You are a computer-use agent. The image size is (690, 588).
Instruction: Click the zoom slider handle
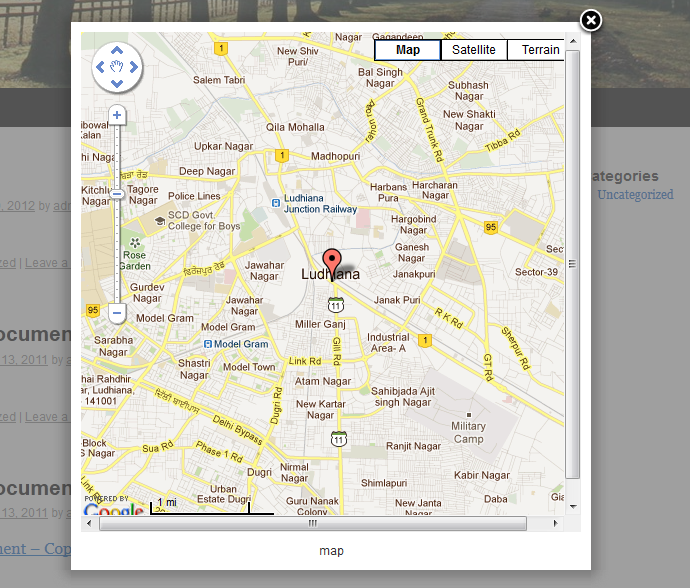[117, 194]
